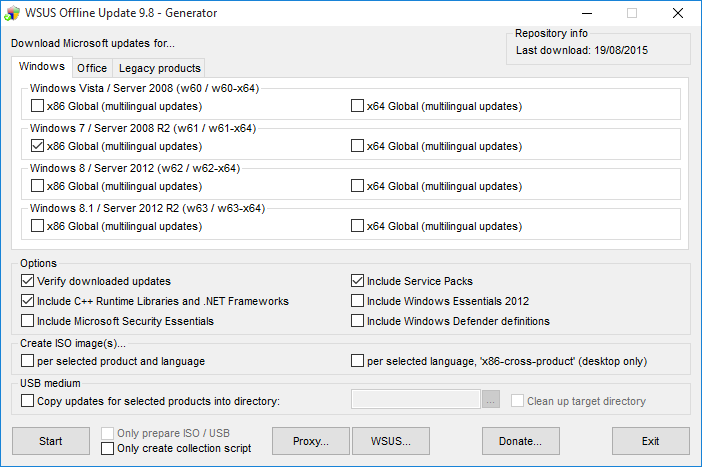Click the browse (...) directory button
This screenshot has height=467, width=702.
(x=491, y=399)
